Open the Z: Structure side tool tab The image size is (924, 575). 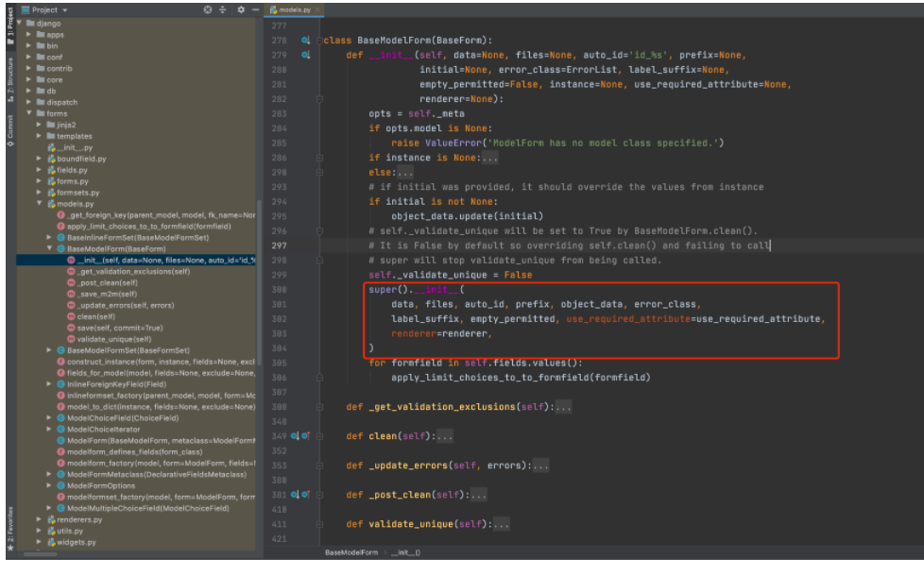(x=10, y=79)
